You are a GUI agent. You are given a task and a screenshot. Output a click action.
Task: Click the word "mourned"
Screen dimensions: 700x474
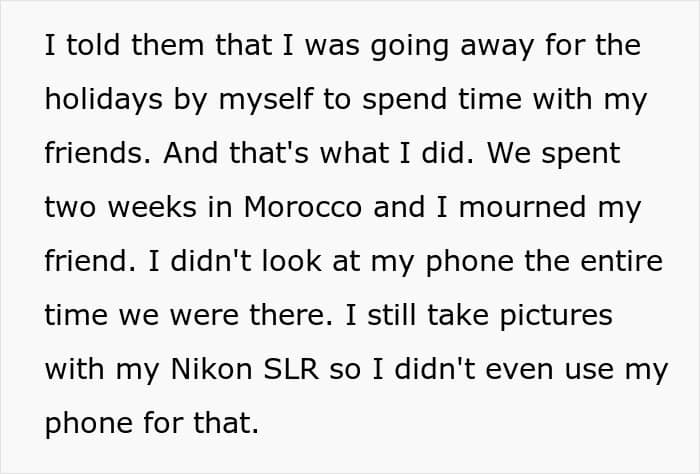click(x=548, y=209)
